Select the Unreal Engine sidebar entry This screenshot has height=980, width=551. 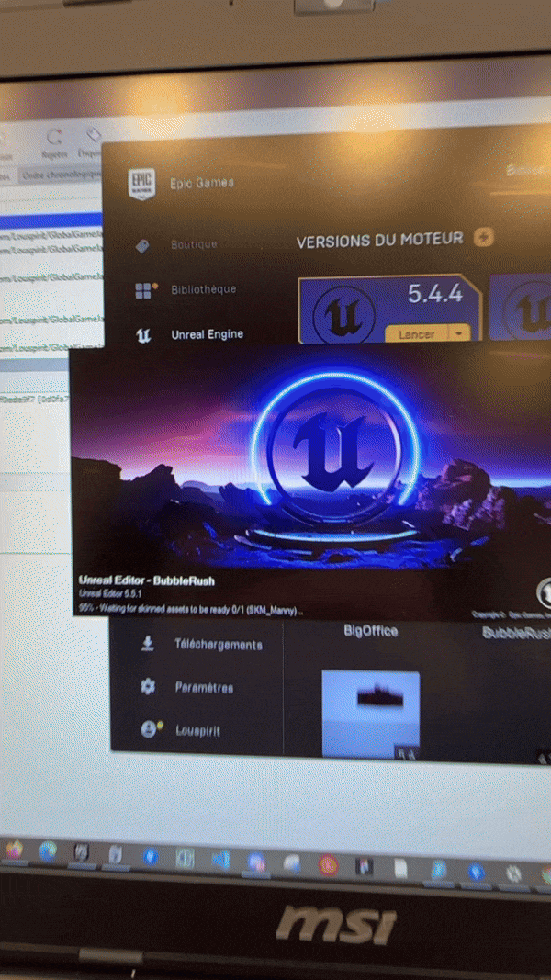click(x=208, y=334)
